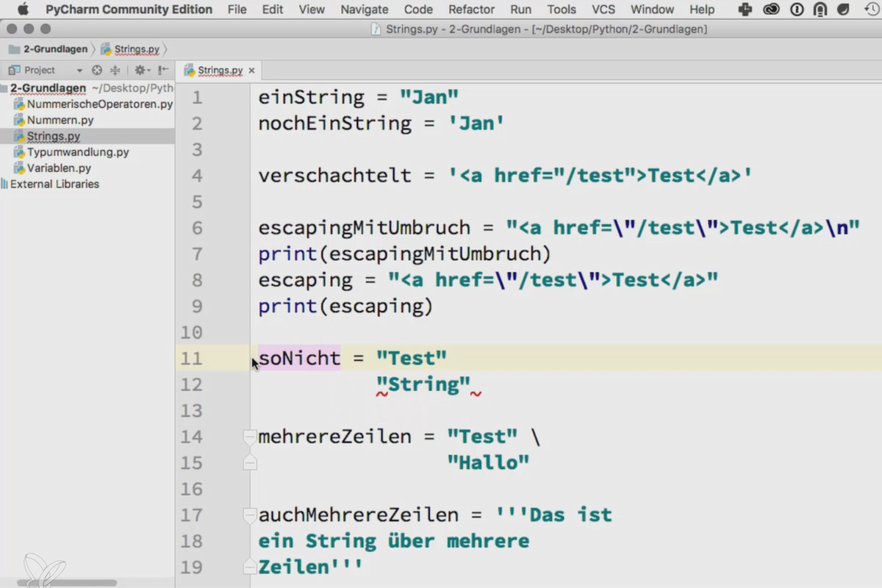Open the Apple menu
The height and width of the screenshot is (588, 882).
point(22,10)
